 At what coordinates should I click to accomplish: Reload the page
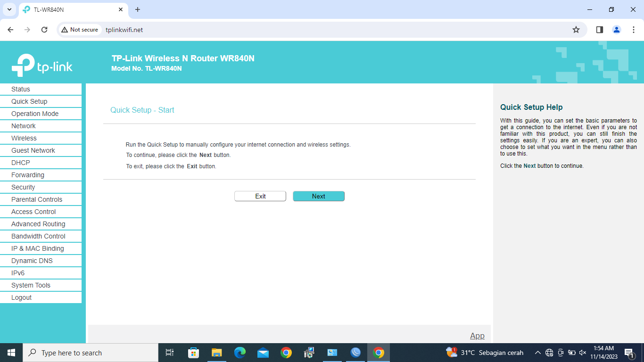44,30
